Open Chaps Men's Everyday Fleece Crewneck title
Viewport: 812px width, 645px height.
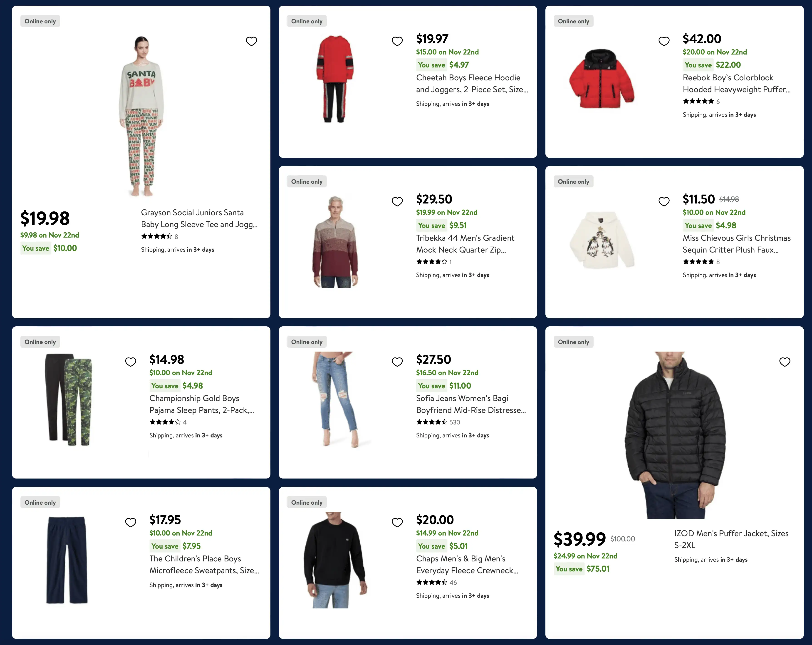point(467,564)
